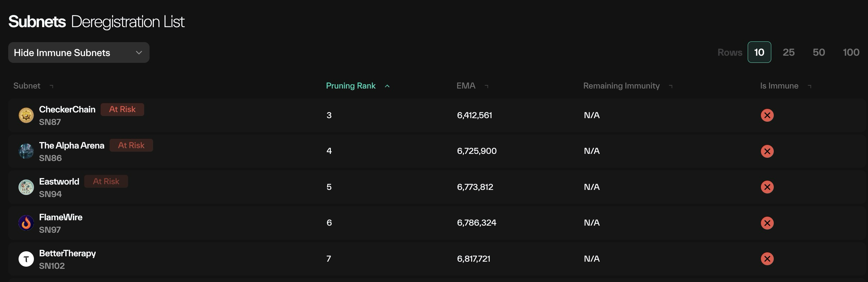Click the BetterTherapy subnet logo icon
Image resolution: width=868 pixels, height=282 pixels.
pyautogui.click(x=26, y=259)
